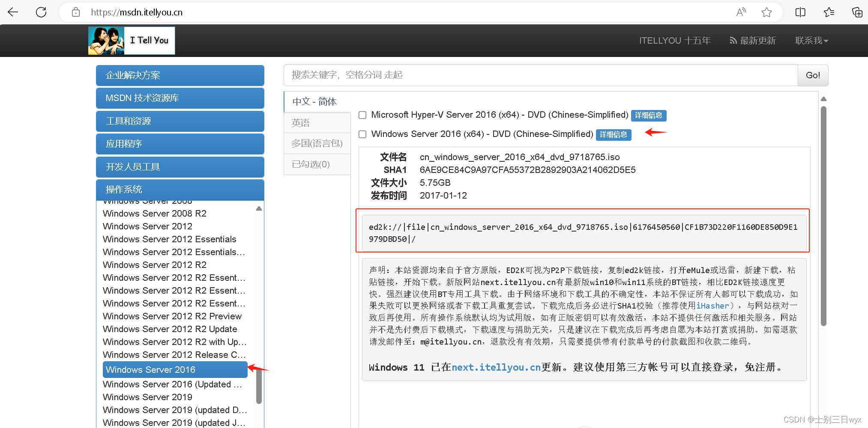This screenshot has height=428, width=868.
Task: Open the I Tell You site logo
Action: point(132,41)
